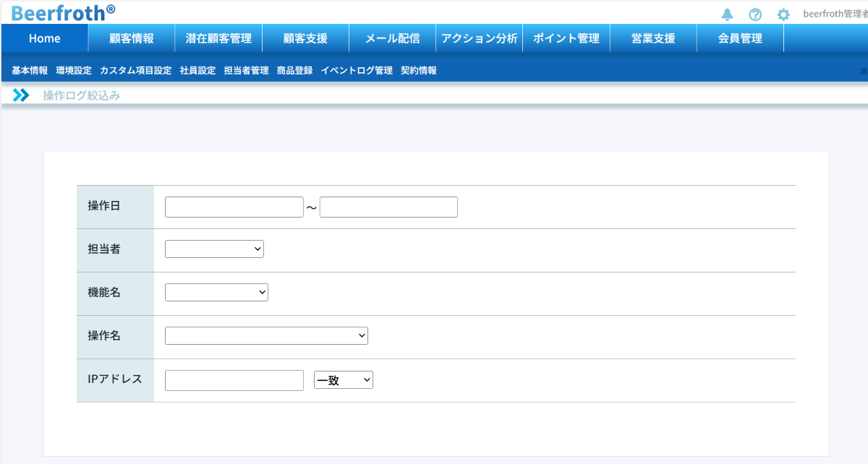This screenshot has height=464, width=868.
Task: Click the Beerfroth logo
Action: 63,12
